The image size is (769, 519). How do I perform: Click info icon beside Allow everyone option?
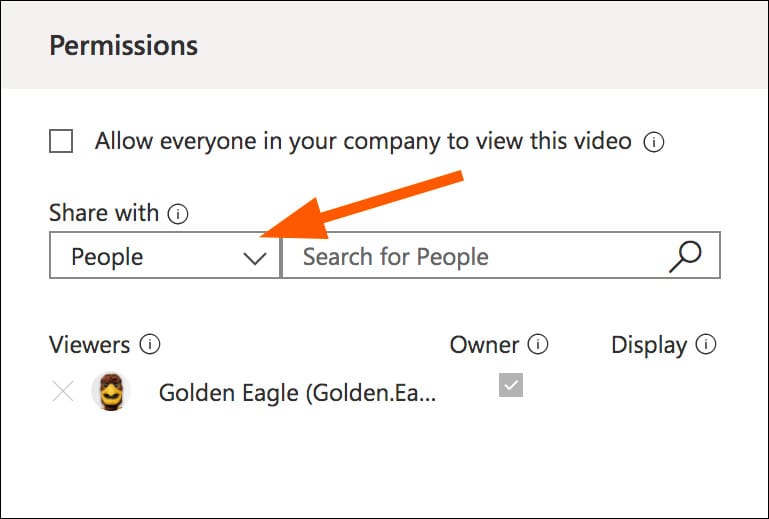tap(654, 142)
